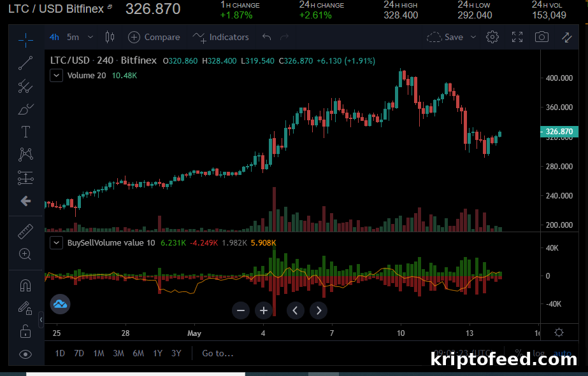Select the ruler measure tool
Screen dimensions: 588x376
point(25,232)
